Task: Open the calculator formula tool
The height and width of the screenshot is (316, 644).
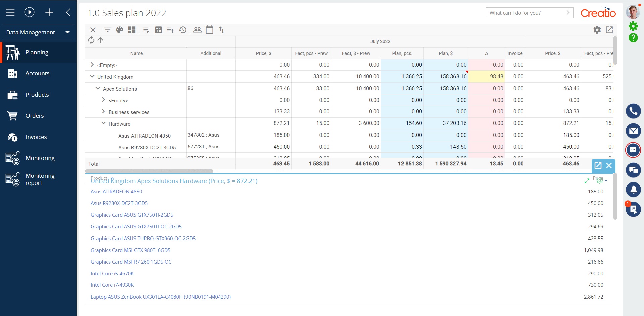Action: (158, 30)
